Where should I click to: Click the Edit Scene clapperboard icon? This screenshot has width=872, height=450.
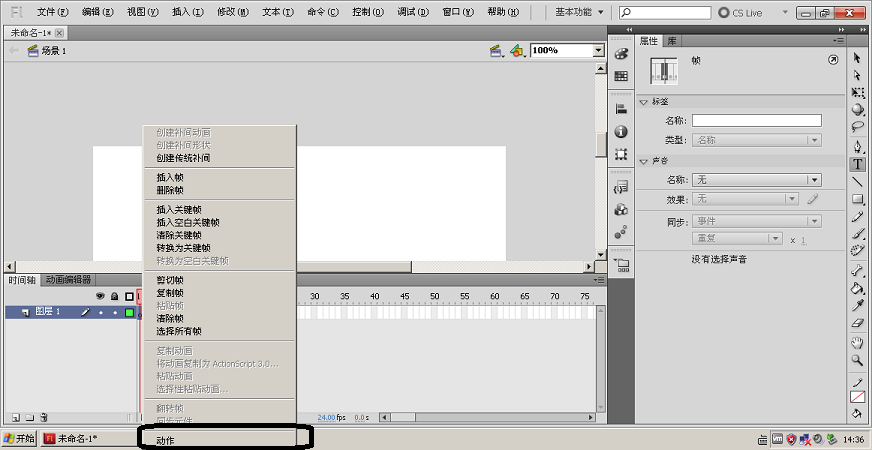tap(496, 51)
